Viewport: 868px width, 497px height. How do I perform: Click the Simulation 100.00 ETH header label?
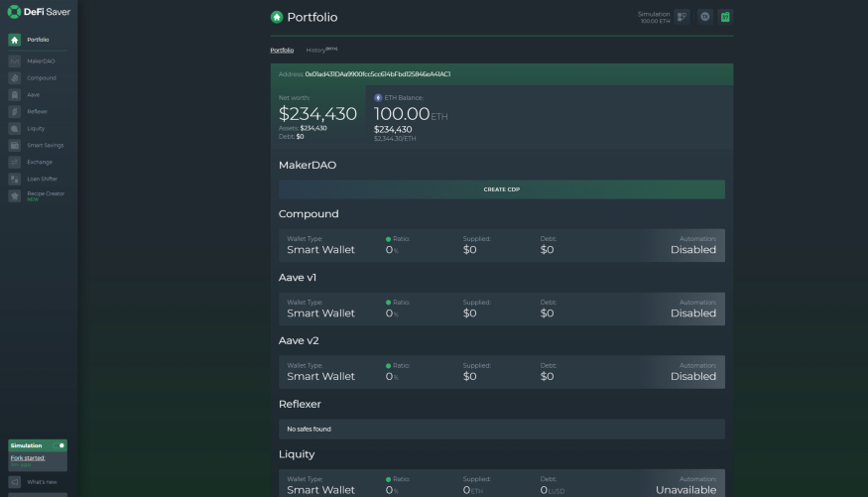(654, 18)
